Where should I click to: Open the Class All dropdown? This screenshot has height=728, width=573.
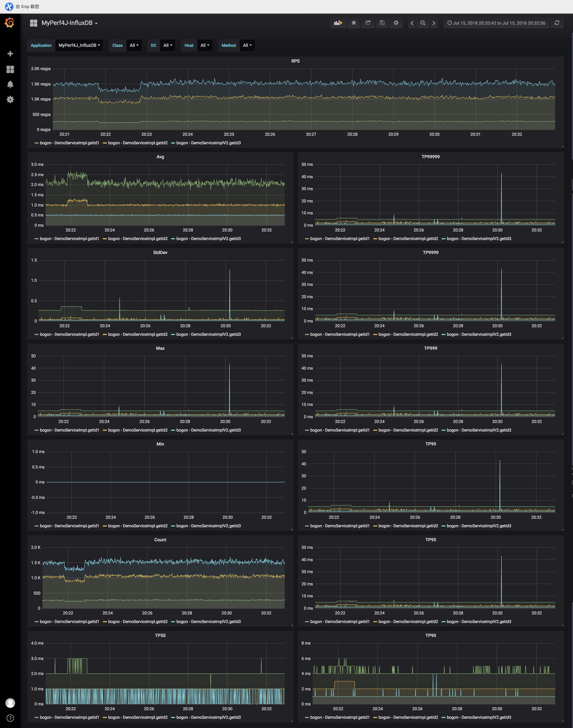(134, 45)
